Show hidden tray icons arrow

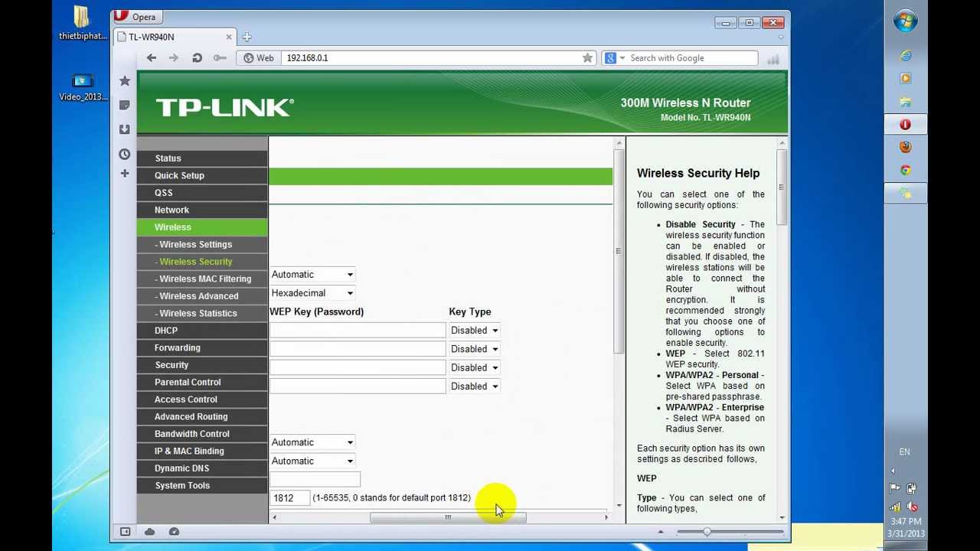pyautogui.click(x=893, y=471)
